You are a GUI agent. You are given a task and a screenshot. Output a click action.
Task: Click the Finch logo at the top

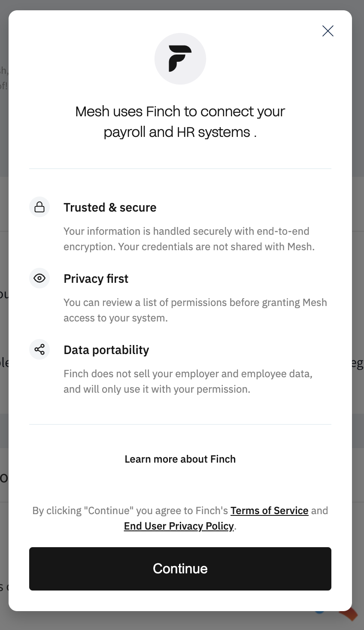(180, 59)
